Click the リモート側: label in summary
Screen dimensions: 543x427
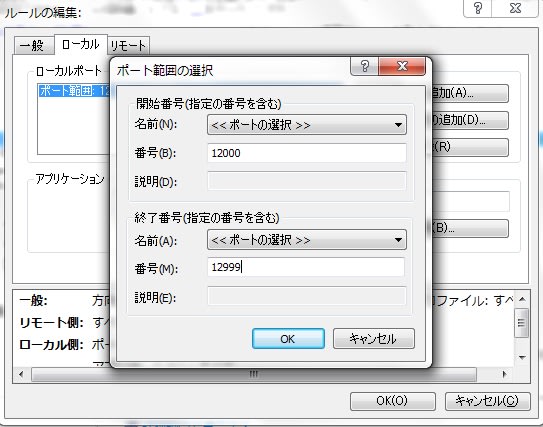[x=52, y=323]
